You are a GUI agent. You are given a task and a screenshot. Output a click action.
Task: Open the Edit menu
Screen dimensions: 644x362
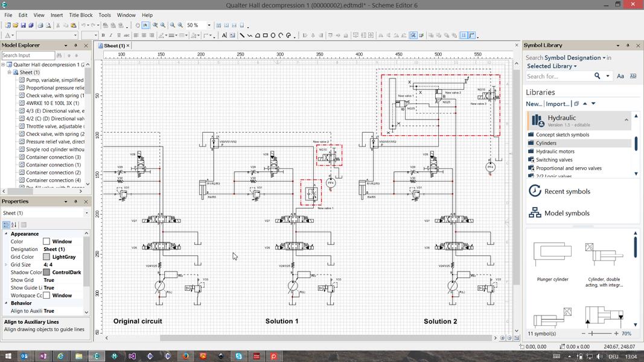click(23, 15)
